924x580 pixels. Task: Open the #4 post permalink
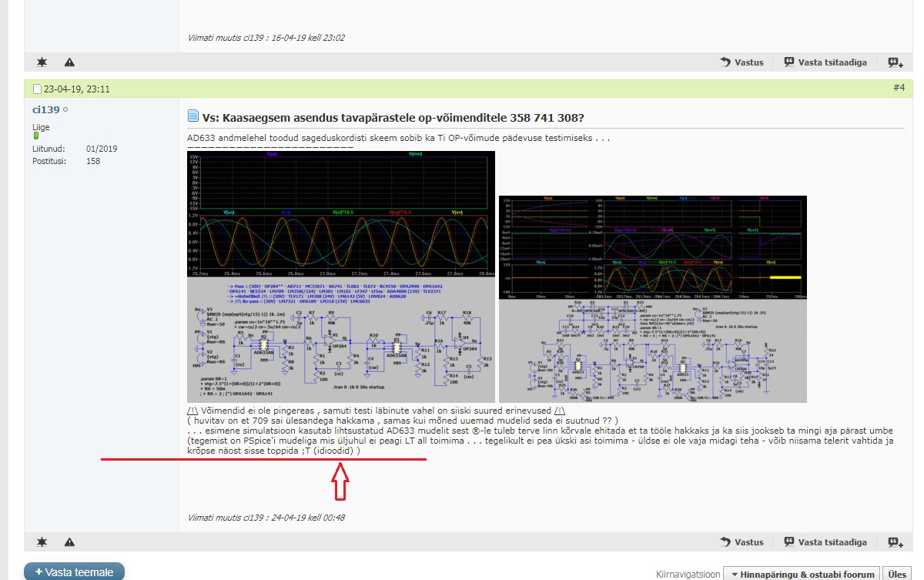(899, 88)
